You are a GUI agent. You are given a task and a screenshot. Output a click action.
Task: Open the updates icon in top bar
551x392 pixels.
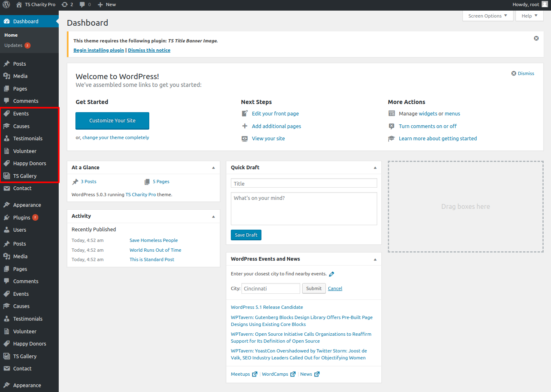(65, 4)
